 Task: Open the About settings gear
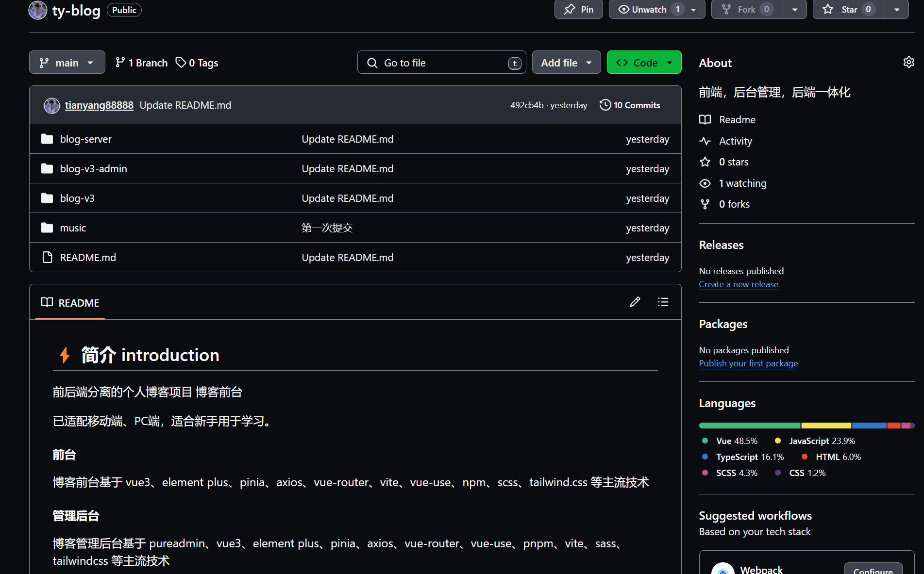[908, 62]
